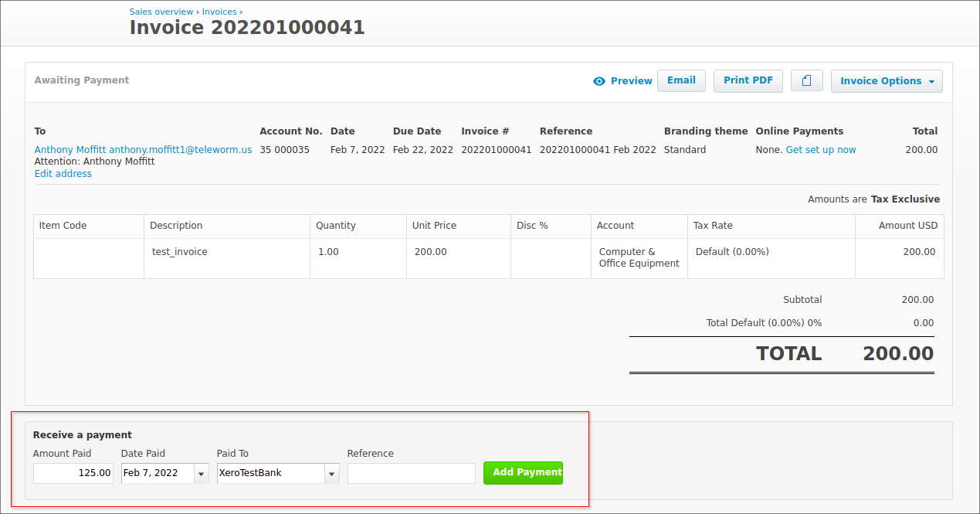
Task: Open the Date Paid calendar arrow
Action: pyautogui.click(x=202, y=473)
